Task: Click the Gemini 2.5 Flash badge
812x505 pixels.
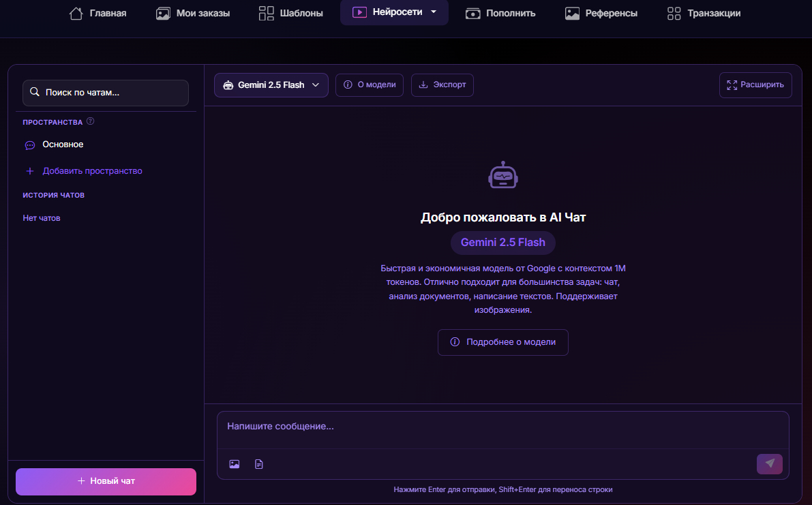Action: click(503, 243)
